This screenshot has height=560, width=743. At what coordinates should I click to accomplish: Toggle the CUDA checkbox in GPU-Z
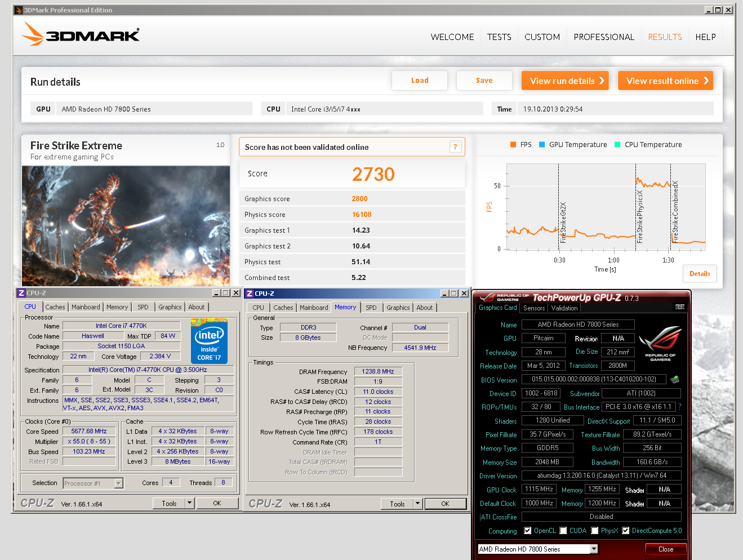point(563,531)
